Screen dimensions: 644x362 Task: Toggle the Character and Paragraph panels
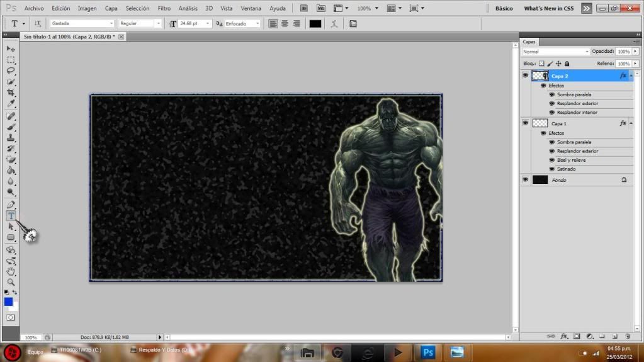click(353, 24)
